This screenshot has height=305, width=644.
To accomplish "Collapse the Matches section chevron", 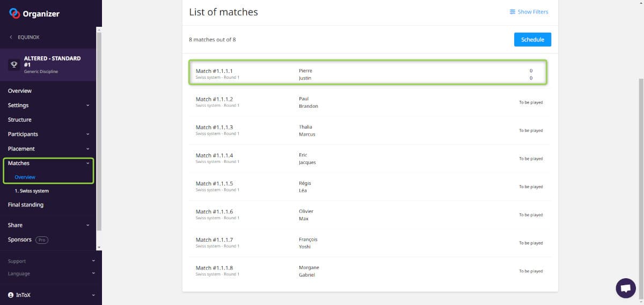I will pos(88,163).
